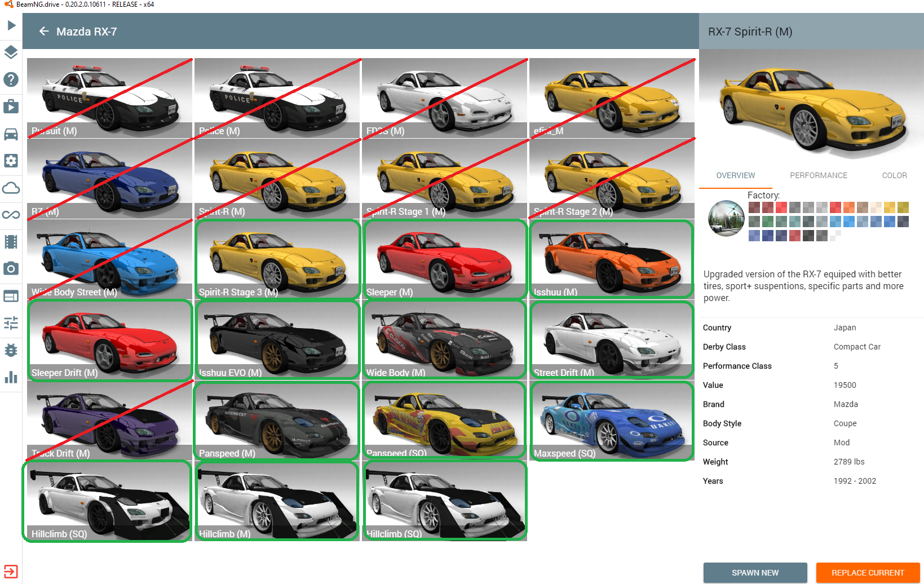Screen dimensions: 924x584
Task: Open the Photo Mode camera icon
Action: pos(11,269)
